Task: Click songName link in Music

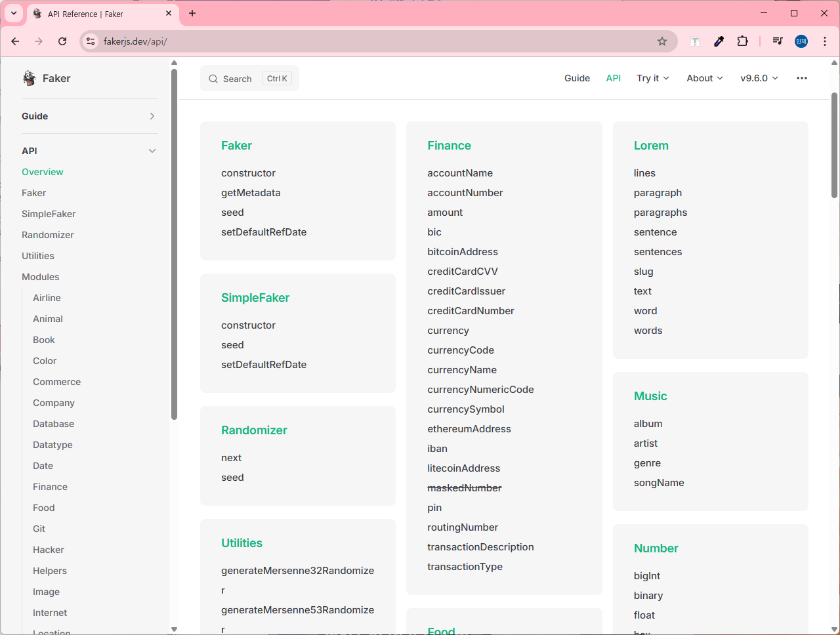Action: 659,483
